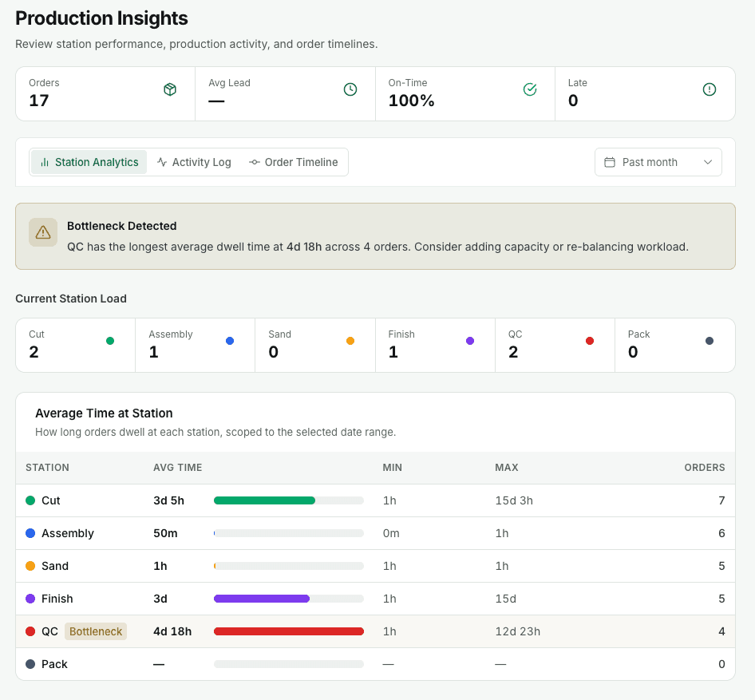Click the Cut max time 15d 3h
Viewport: 755px width, 700px height.
click(x=514, y=500)
